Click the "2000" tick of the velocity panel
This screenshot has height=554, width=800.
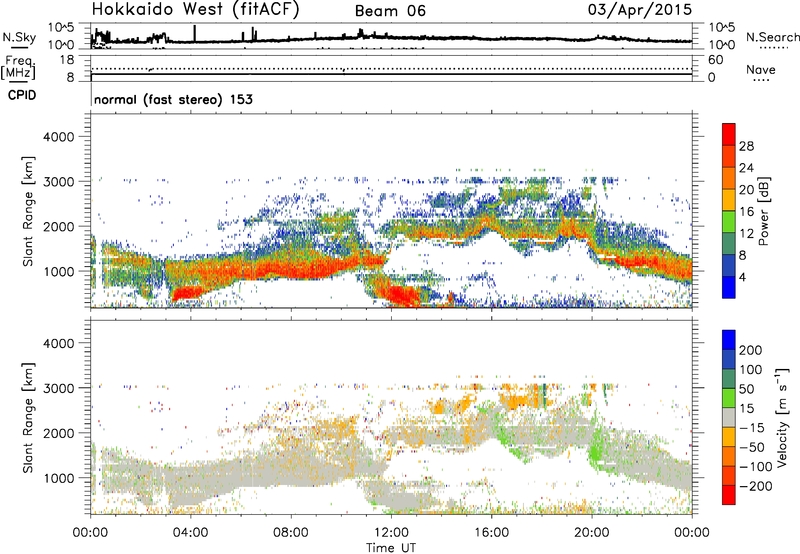[59, 433]
